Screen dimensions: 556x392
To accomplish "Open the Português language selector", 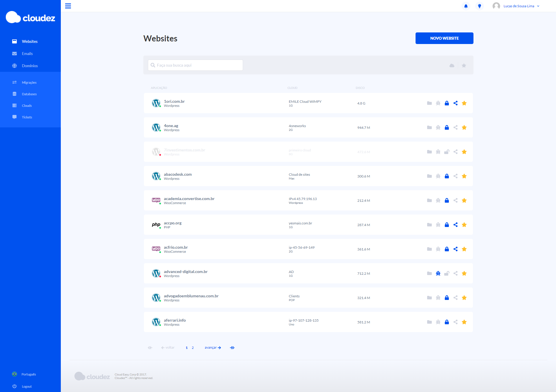I will 24,374.
